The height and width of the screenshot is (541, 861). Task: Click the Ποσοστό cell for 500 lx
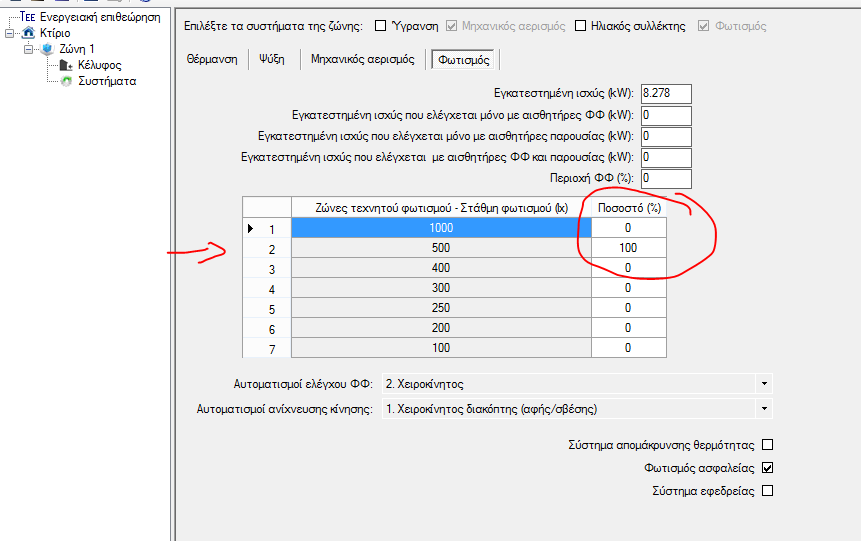click(628, 248)
